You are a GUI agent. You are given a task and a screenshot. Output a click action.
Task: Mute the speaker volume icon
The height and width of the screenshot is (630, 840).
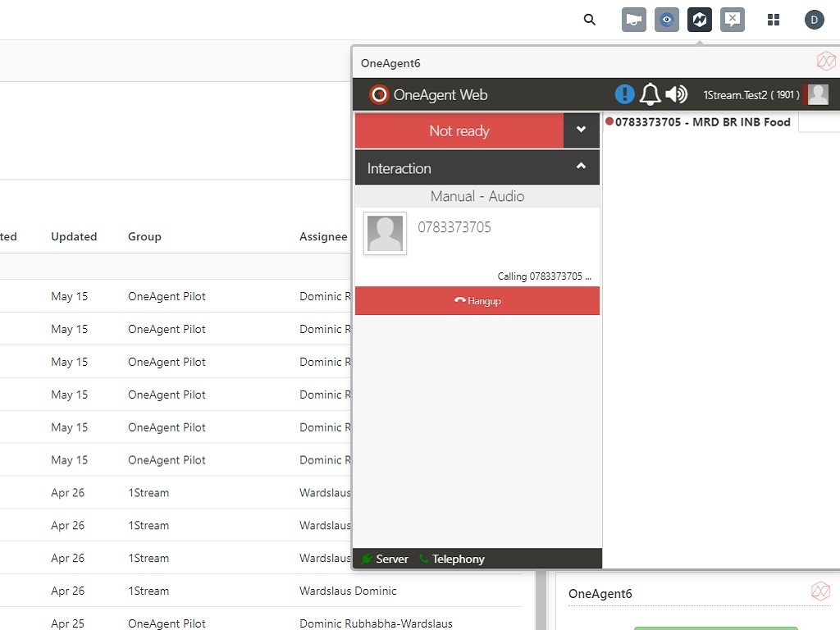click(x=676, y=94)
